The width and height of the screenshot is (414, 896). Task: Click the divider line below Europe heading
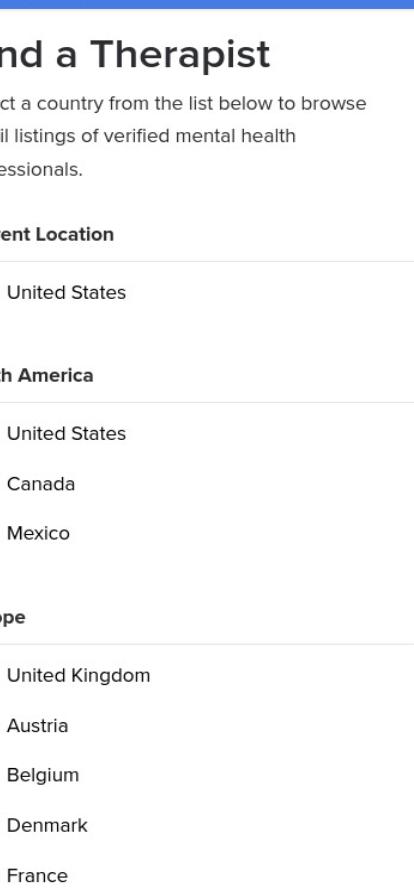click(207, 644)
